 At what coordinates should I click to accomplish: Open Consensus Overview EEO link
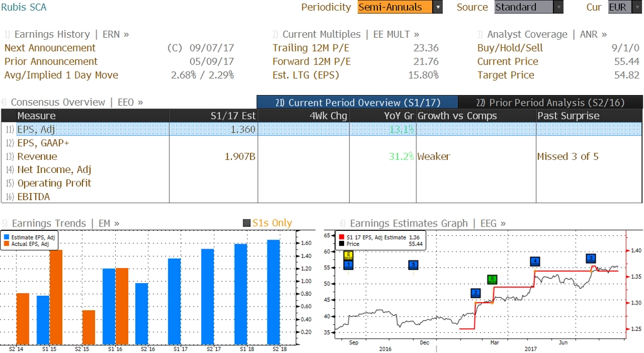tap(77, 102)
